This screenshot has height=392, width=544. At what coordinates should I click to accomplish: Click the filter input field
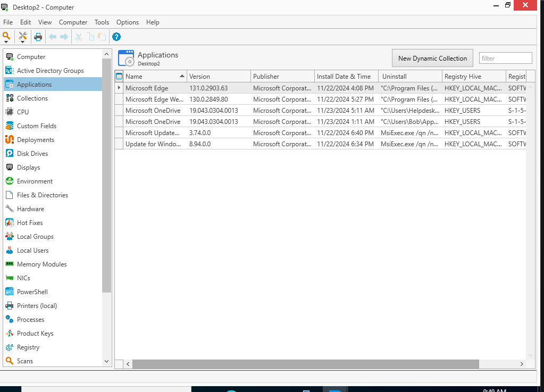coord(505,59)
